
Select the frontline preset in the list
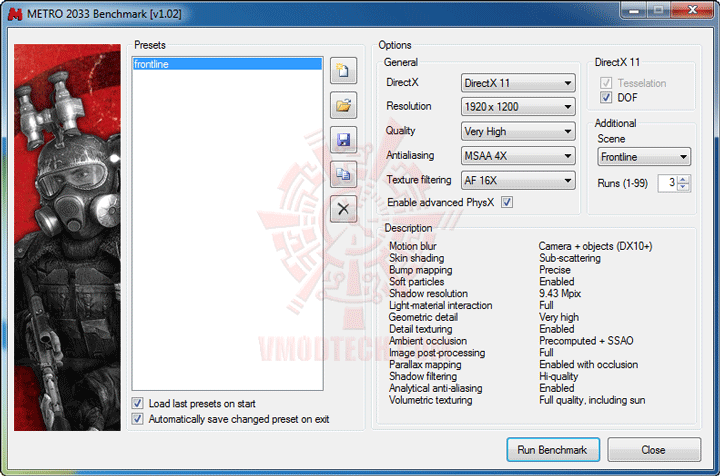click(x=227, y=64)
